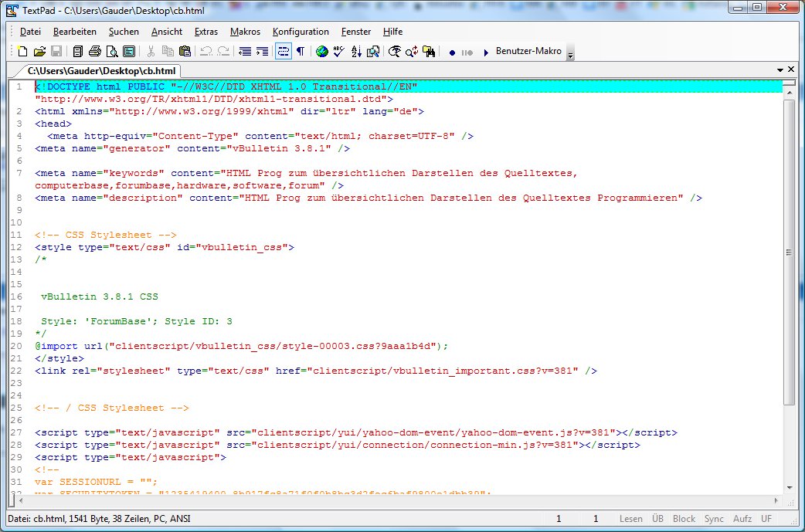This screenshot has height=532, width=805.
Task: Open the Extras menu
Action: 205,32
